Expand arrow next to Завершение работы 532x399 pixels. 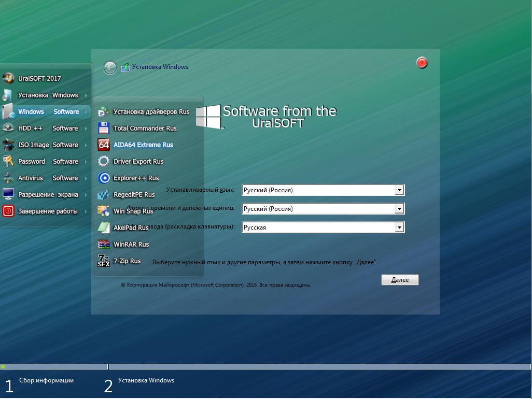pos(86,211)
